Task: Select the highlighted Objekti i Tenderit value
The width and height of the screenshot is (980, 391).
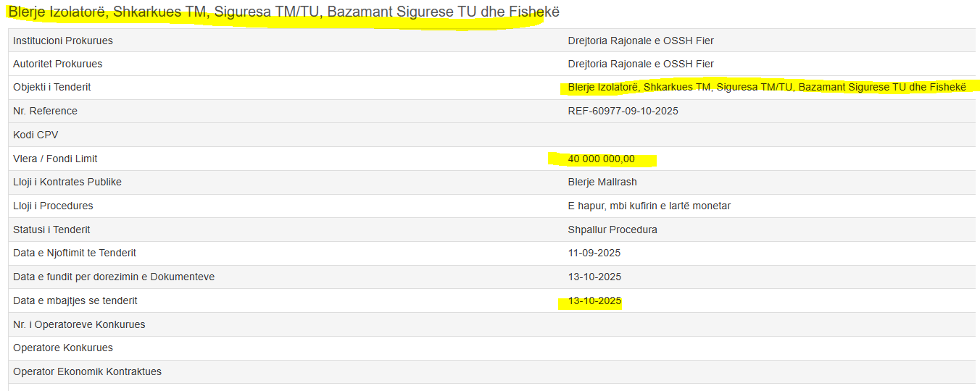Action: [x=767, y=87]
